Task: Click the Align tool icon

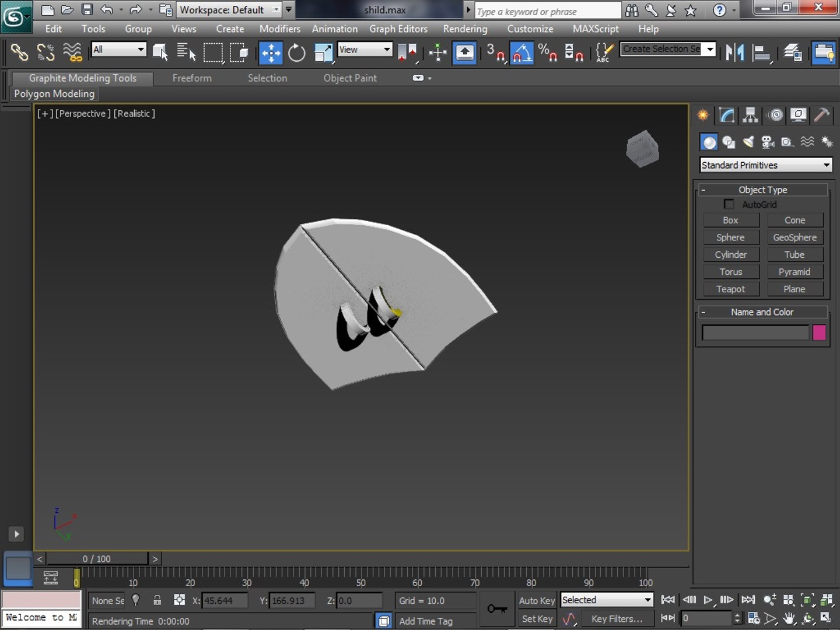Action: [x=761, y=52]
